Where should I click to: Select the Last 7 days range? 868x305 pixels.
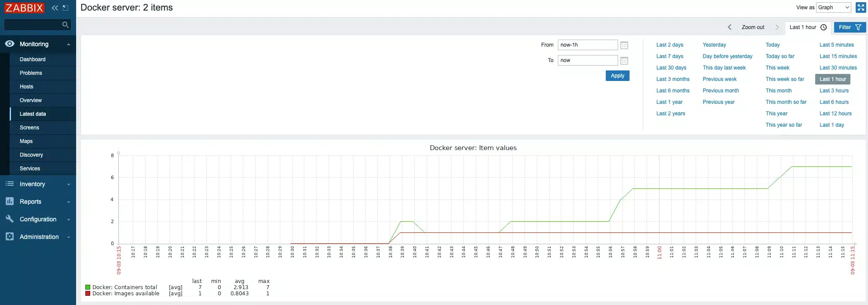point(670,56)
